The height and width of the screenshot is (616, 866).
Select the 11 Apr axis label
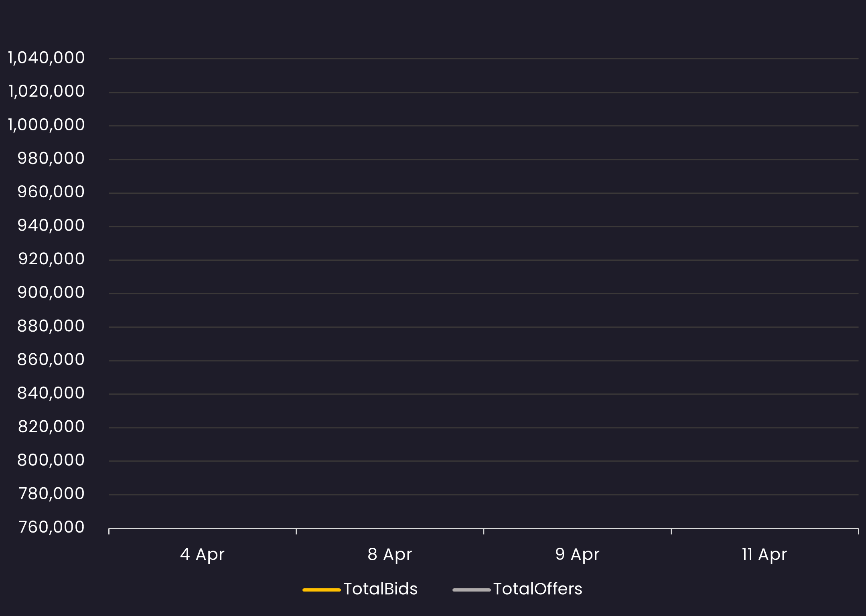(765, 555)
